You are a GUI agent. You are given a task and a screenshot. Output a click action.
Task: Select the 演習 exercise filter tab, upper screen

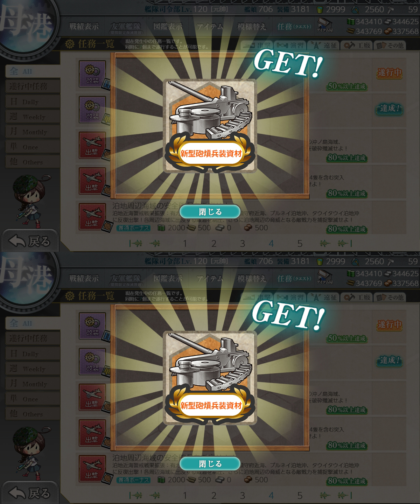[290, 45]
